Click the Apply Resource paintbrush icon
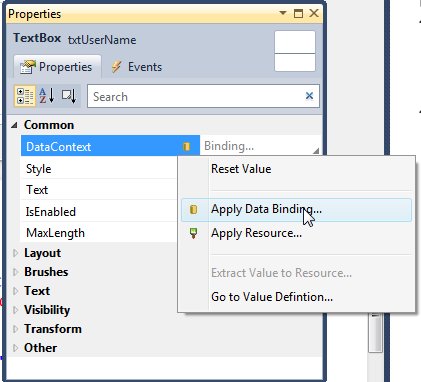 pyautogui.click(x=193, y=233)
